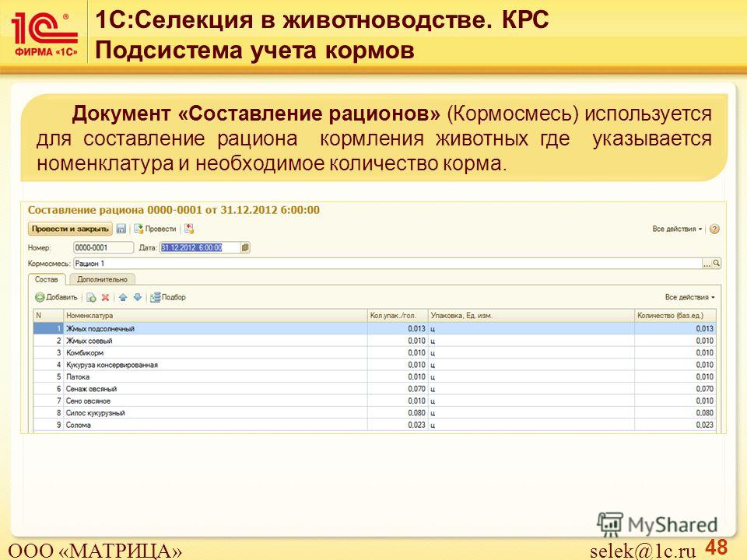Click the 1С firm logo

[x=44, y=34]
